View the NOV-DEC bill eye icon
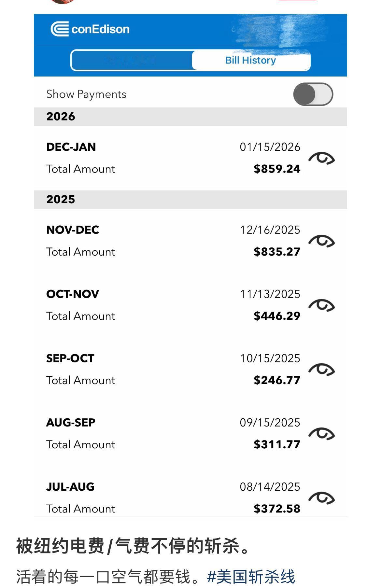Image resolution: width=381 pixels, height=588 pixels. (321, 241)
